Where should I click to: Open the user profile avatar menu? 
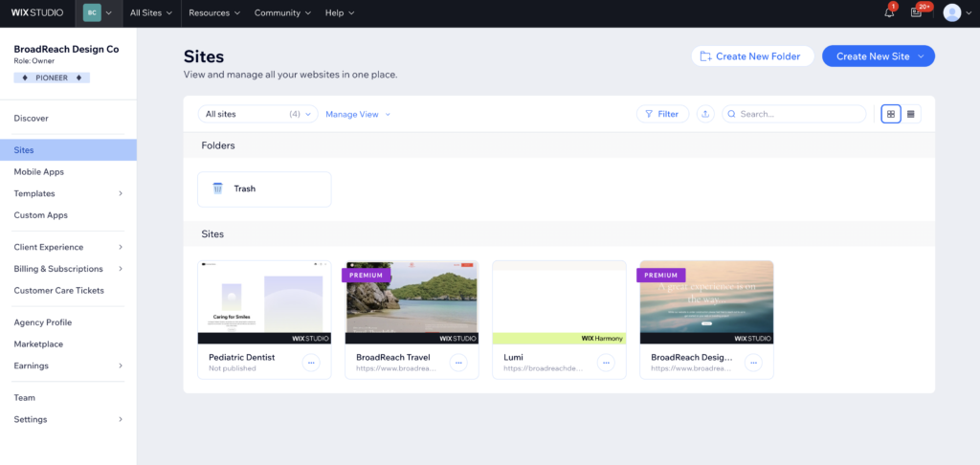[x=956, y=13]
